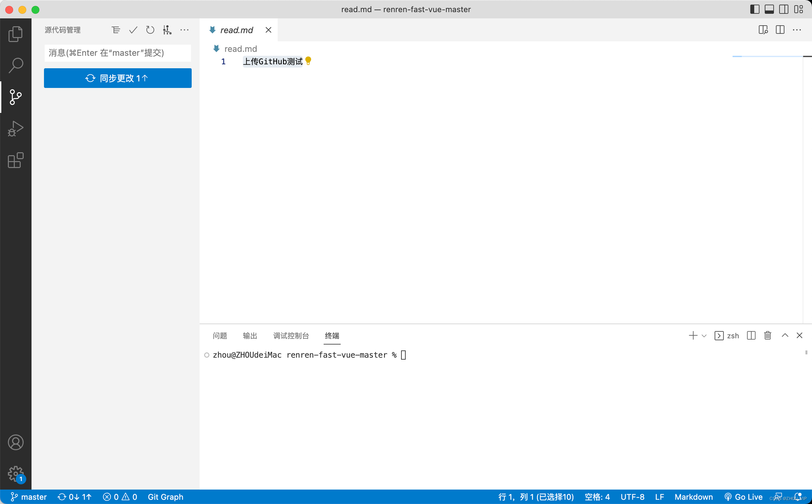Toggle the primary sidebar layout button
Viewport: 812px width, 504px height.
tap(755, 9)
